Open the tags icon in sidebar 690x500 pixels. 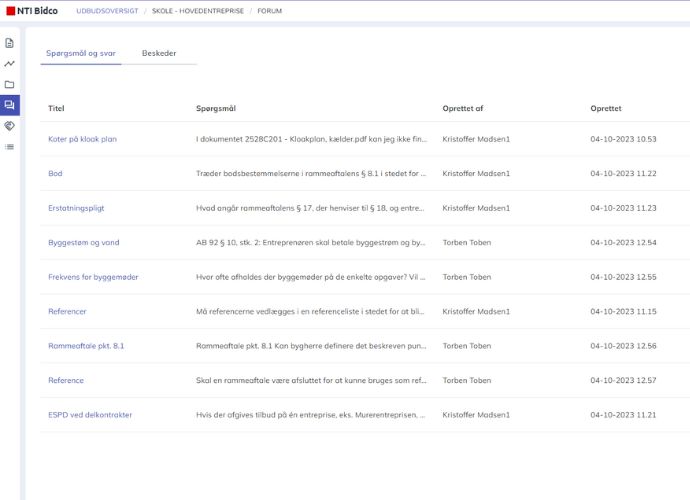coord(9,126)
